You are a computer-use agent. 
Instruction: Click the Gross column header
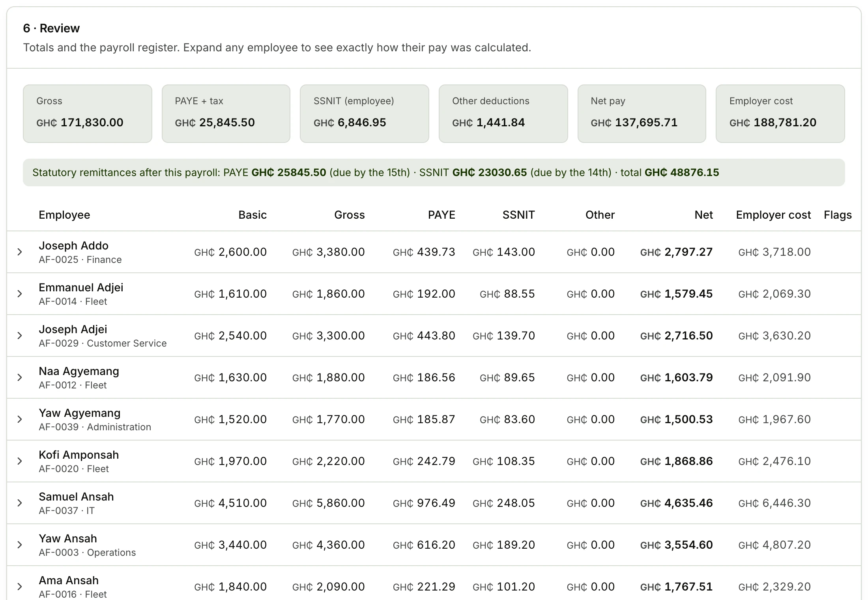[x=350, y=215]
